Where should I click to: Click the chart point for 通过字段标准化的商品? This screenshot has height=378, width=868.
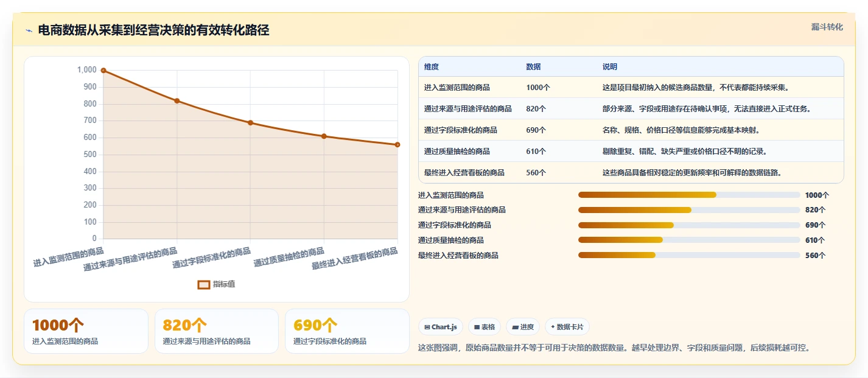click(x=250, y=122)
